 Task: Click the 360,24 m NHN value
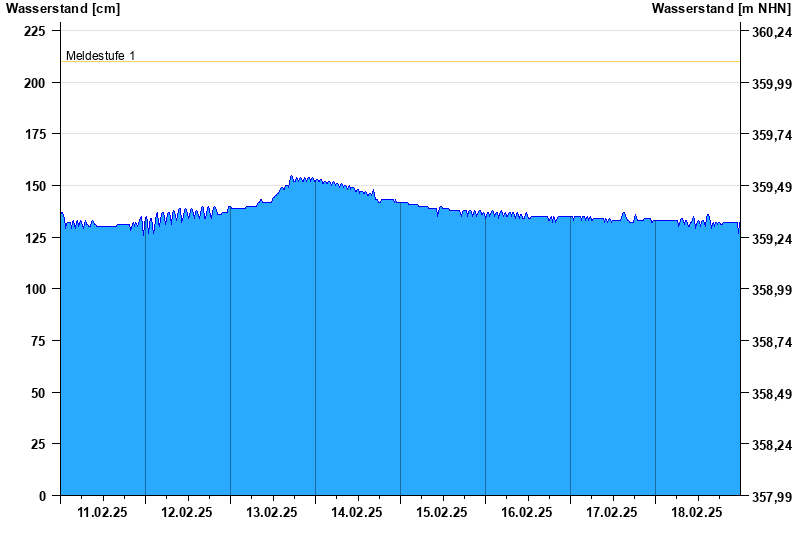[x=772, y=32]
